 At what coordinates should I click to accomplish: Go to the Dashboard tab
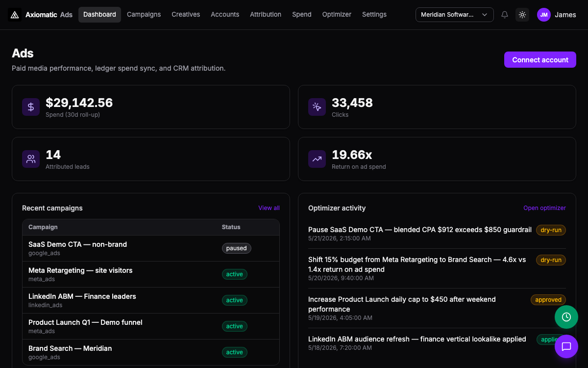tap(99, 15)
